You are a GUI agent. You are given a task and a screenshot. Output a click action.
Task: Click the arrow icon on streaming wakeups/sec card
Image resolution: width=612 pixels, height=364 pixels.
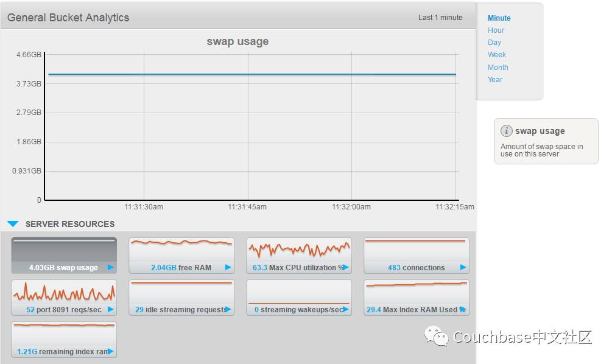[345, 309]
